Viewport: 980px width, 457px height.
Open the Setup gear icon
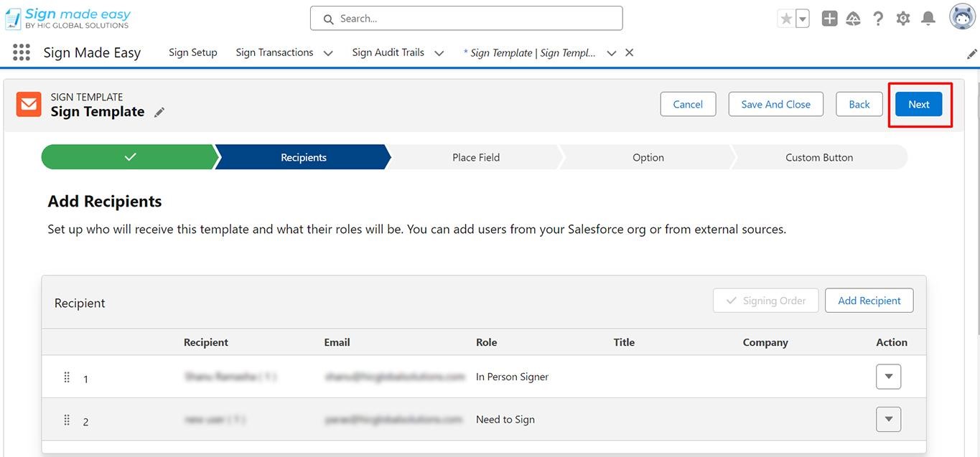(x=902, y=19)
